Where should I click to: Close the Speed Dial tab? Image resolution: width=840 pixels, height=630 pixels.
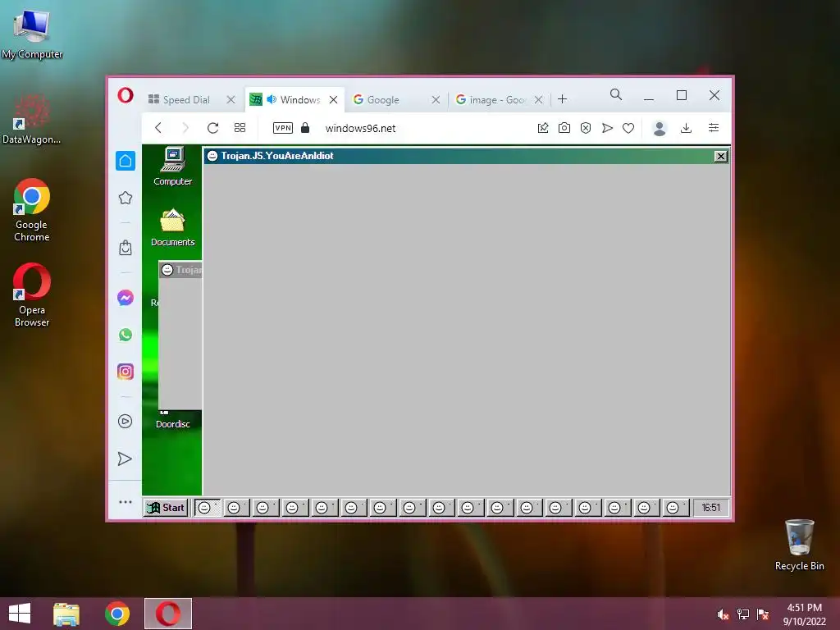231,99
